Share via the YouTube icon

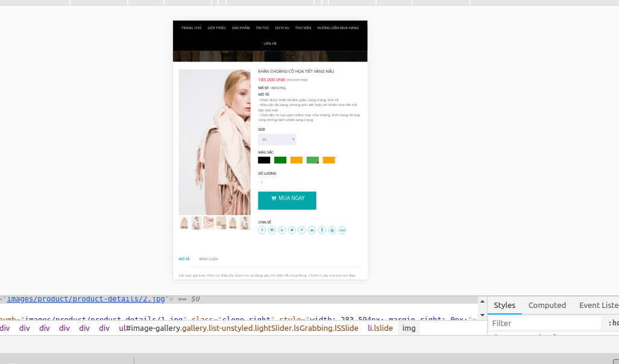(x=332, y=230)
